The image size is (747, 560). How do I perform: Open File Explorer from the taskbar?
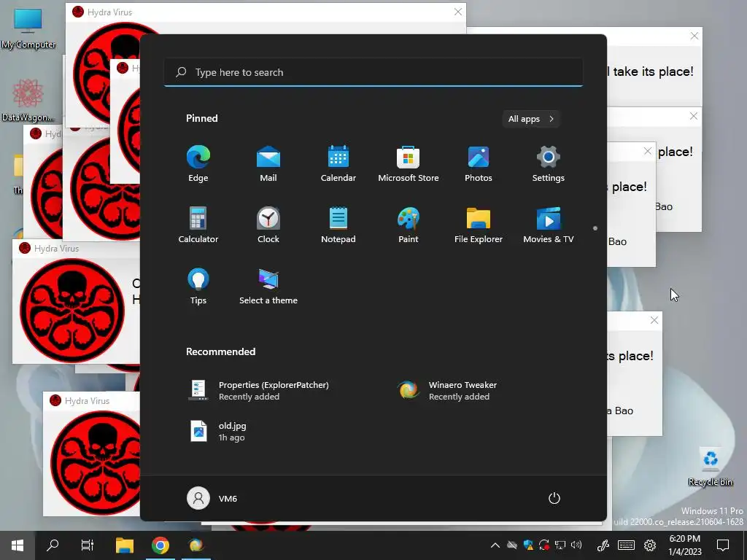coord(124,545)
